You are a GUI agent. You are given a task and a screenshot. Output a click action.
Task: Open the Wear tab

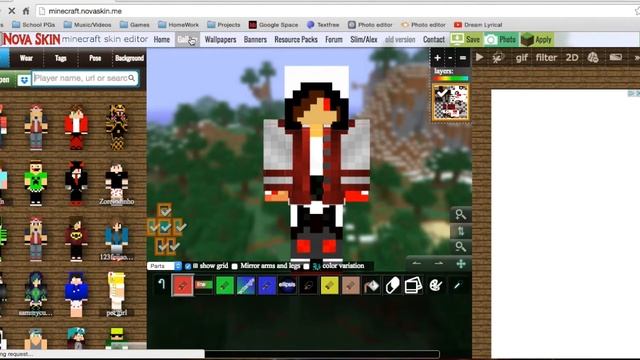(26, 58)
